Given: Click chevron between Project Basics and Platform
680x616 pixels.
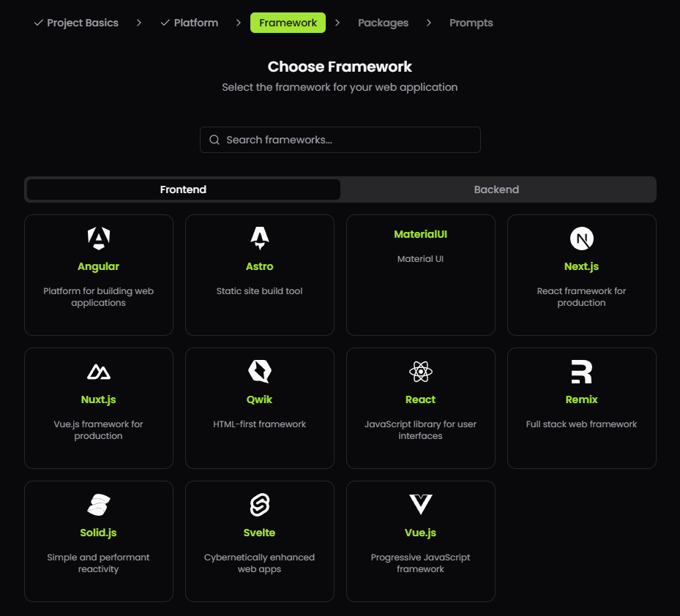Looking at the screenshot, I should [x=139, y=23].
